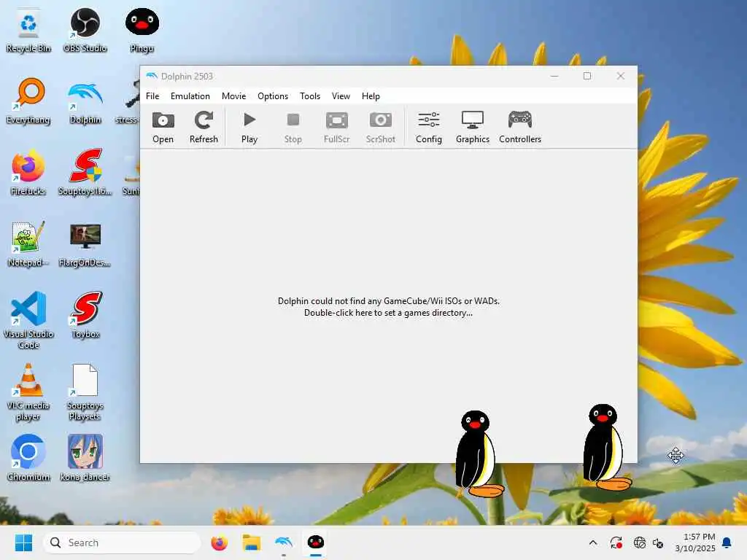Select the VLC media player desktop icon
747x560 pixels.
click(x=28, y=392)
